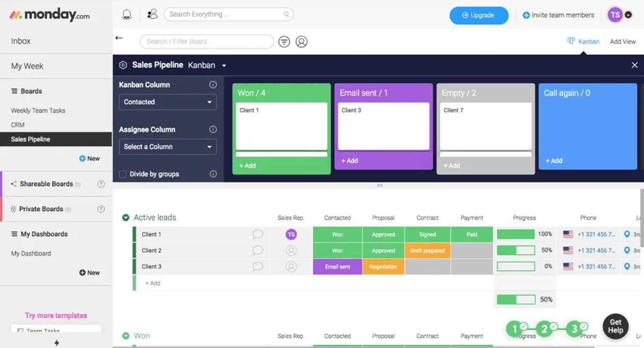Click US flag in Client 1 phone

(568, 234)
